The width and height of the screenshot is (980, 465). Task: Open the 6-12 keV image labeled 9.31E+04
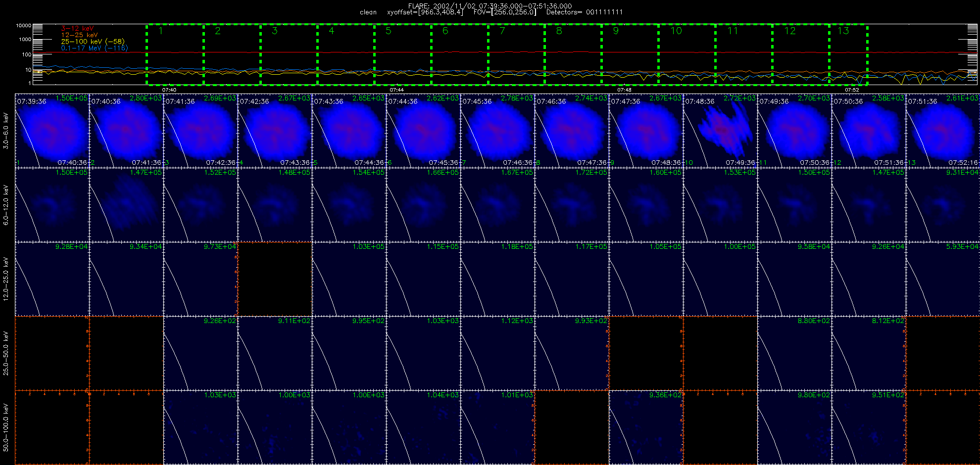pos(943,204)
